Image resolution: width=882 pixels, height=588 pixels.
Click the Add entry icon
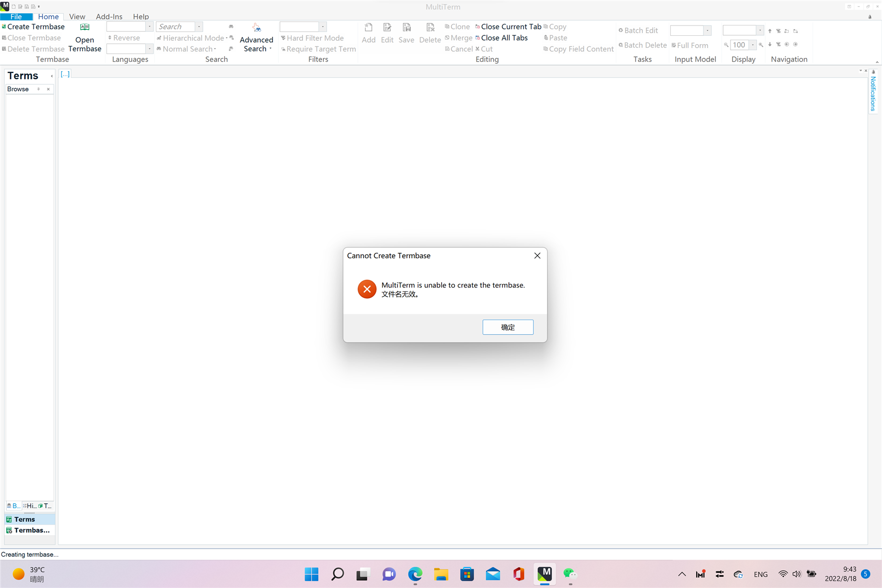pyautogui.click(x=369, y=27)
